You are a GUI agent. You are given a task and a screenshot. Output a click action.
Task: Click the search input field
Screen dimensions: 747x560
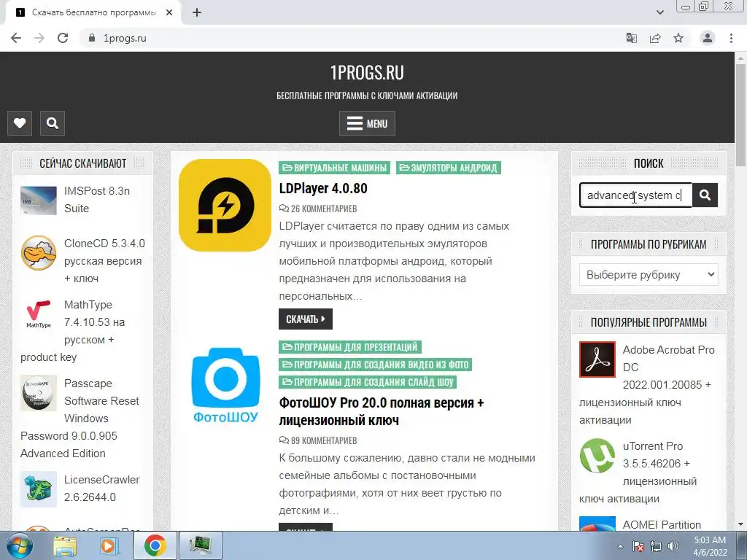pyautogui.click(x=635, y=195)
